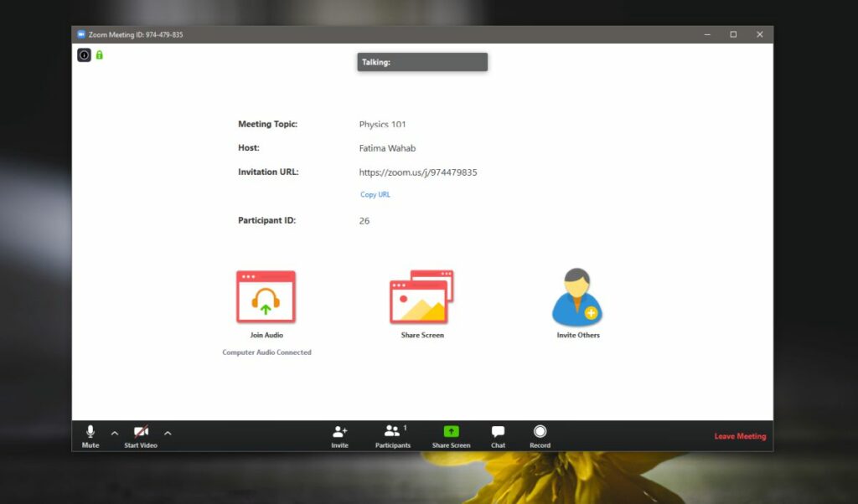Start recording the meeting

[x=540, y=431]
